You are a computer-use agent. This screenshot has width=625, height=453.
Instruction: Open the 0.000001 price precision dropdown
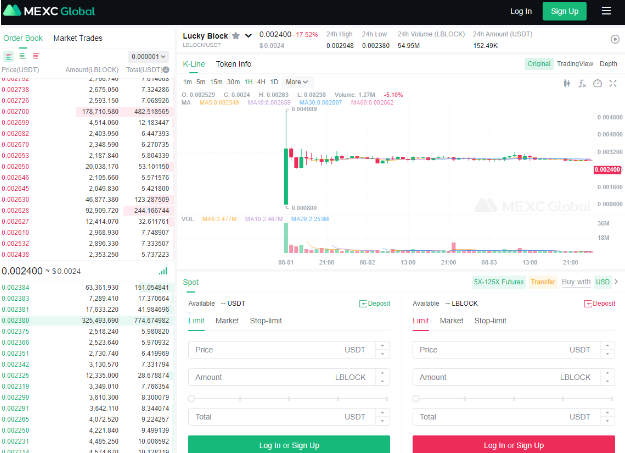point(150,57)
